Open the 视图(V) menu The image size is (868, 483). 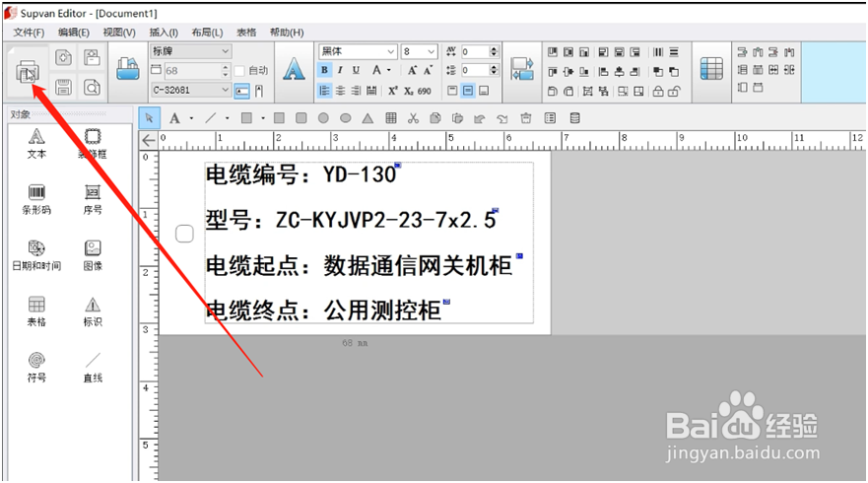click(x=119, y=33)
